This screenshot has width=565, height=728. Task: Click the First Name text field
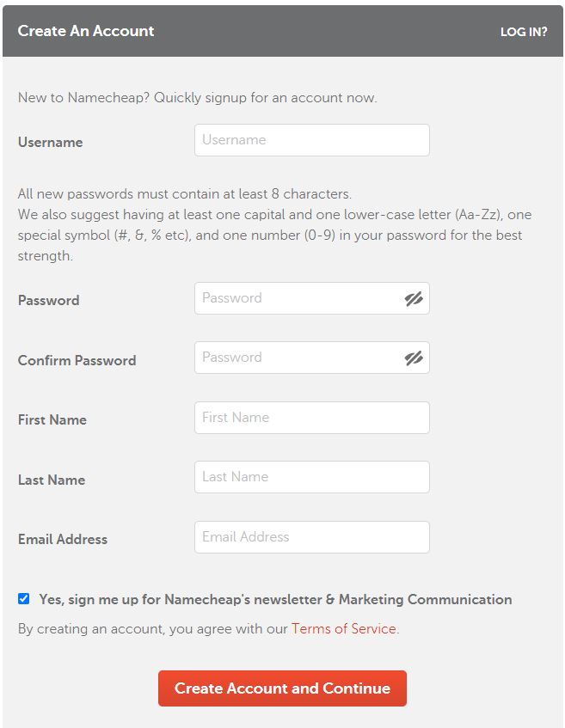tap(311, 418)
